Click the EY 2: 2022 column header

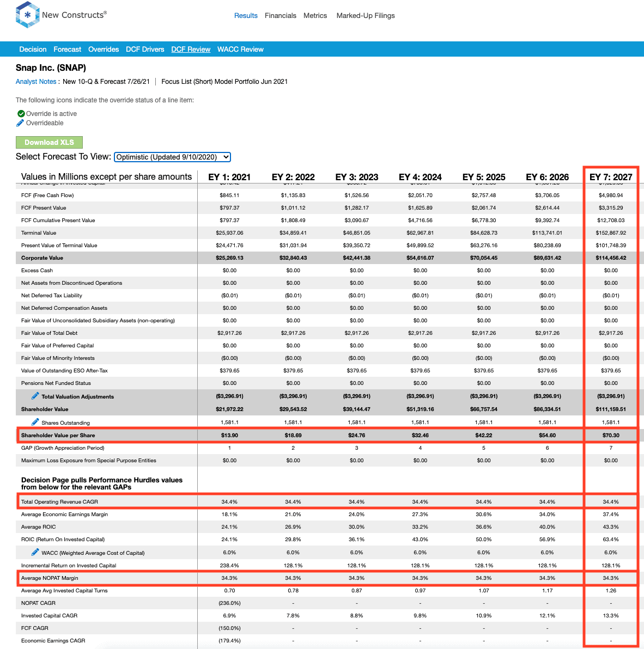[x=293, y=177]
